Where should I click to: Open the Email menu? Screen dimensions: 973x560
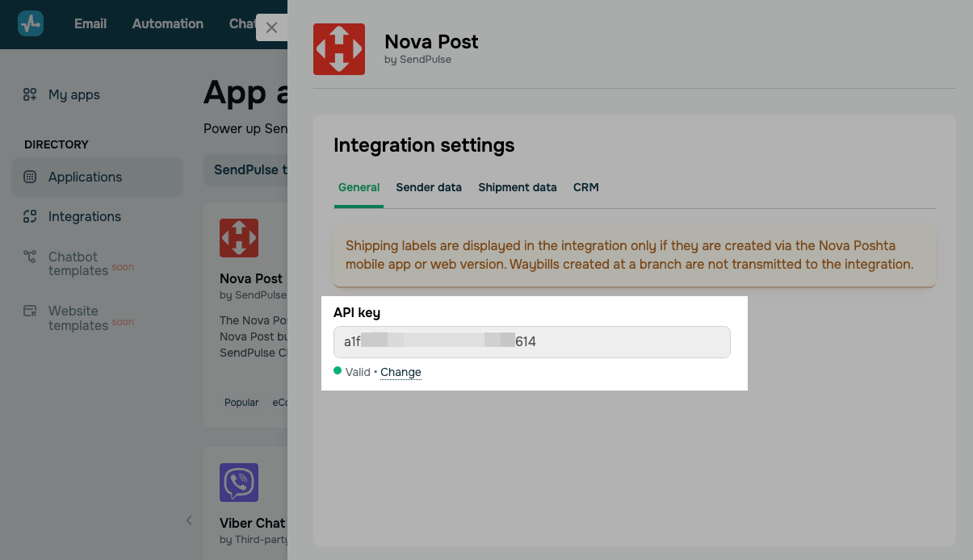click(x=90, y=23)
